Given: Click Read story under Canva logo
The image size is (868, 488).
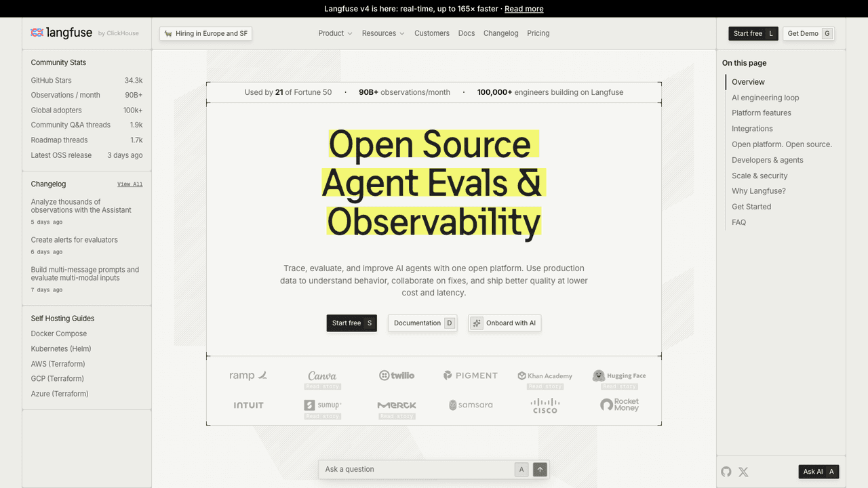Looking at the screenshot, I should (x=322, y=386).
